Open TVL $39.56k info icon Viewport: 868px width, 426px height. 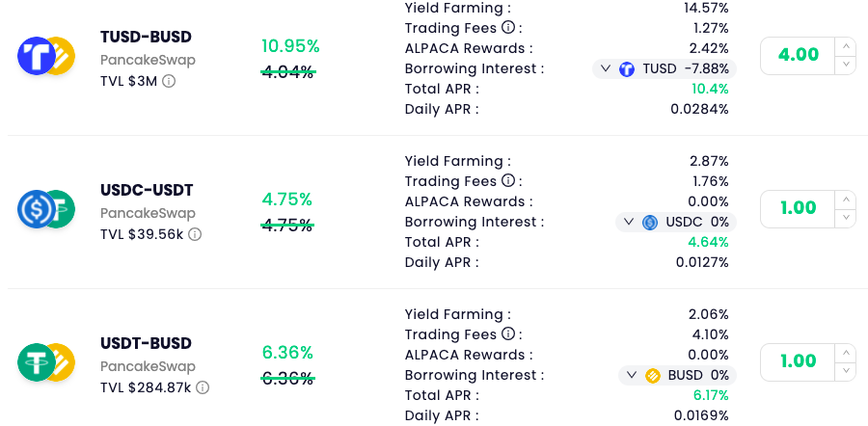click(x=195, y=234)
